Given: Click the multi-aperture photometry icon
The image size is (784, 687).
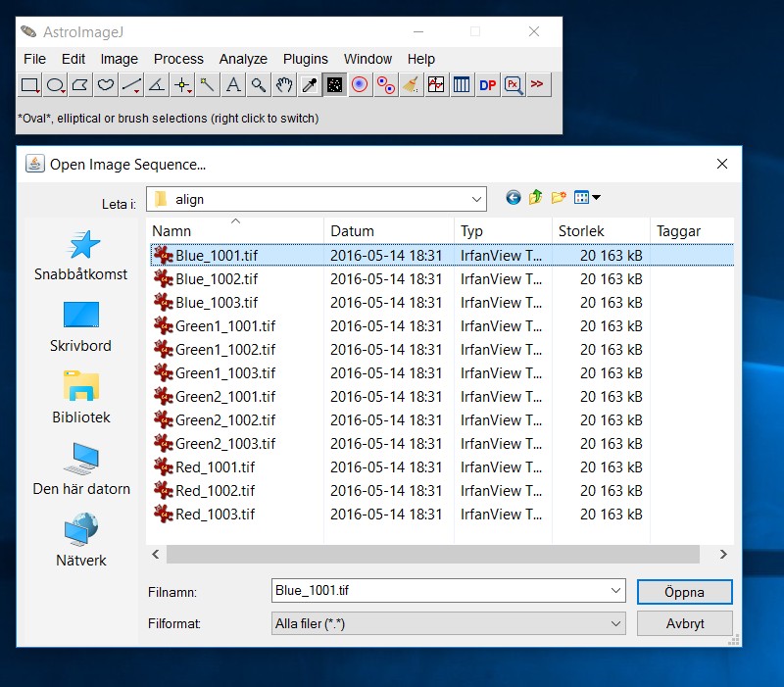Looking at the screenshot, I should [x=385, y=84].
